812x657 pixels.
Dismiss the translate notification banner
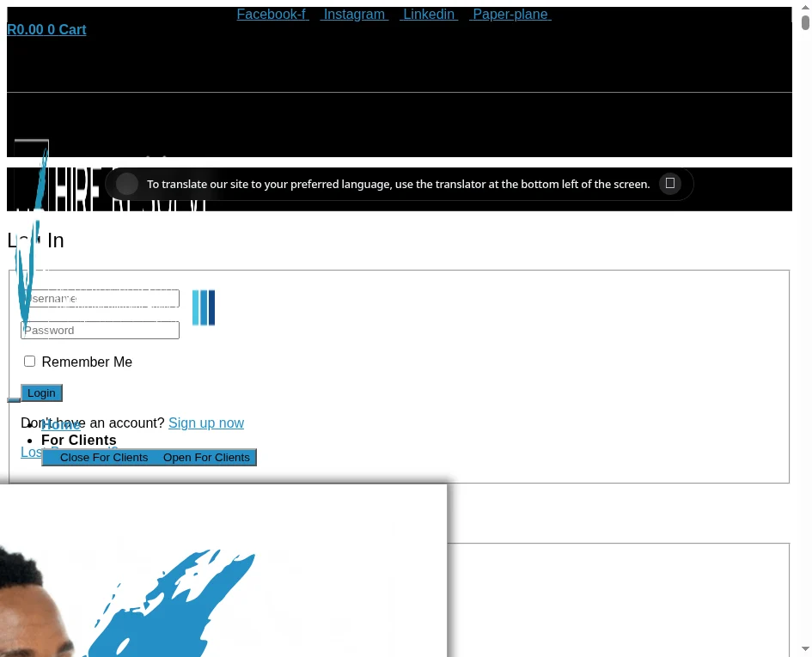[669, 183]
